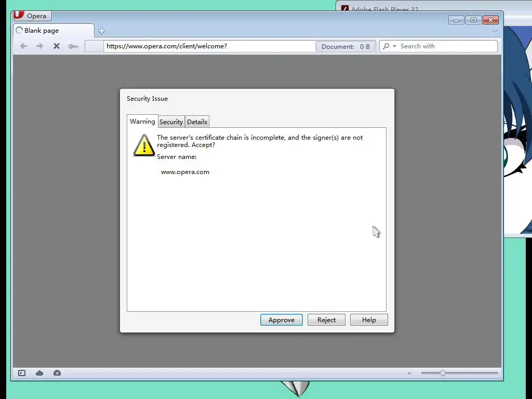
Task: Expand the closed tabs list arrow
Action: (x=495, y=31)
